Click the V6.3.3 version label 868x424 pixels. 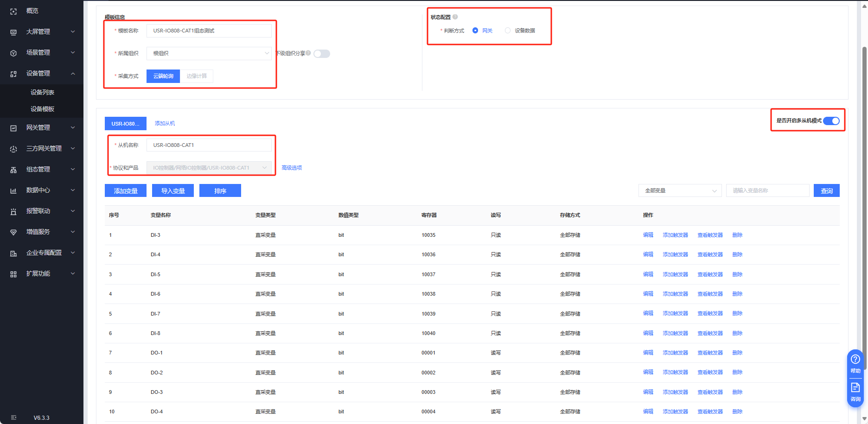pos(41,418)
